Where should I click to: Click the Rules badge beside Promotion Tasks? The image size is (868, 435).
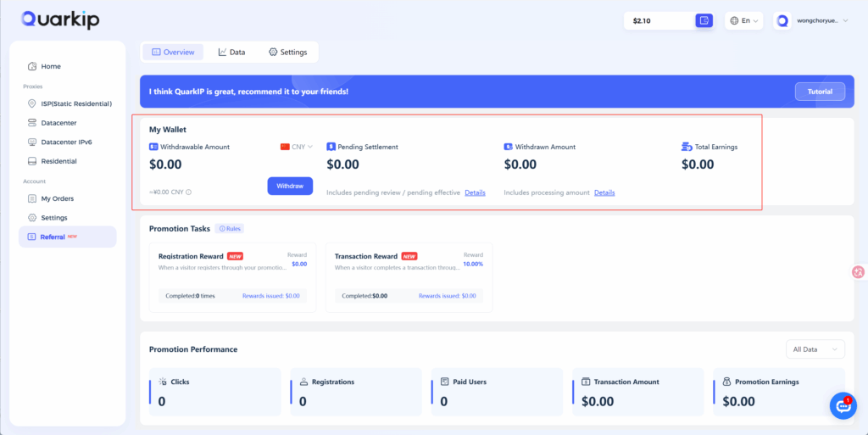coord(230,229)
